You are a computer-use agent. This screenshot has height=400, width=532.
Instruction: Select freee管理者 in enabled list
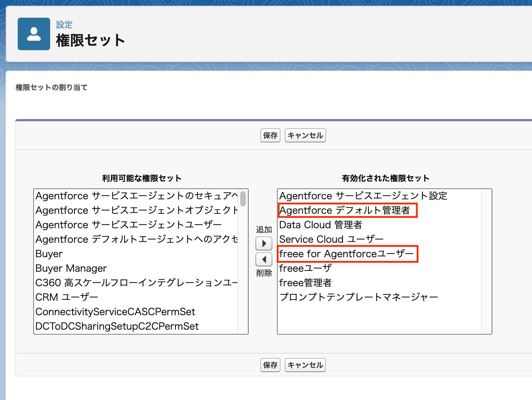pos(380,283)
